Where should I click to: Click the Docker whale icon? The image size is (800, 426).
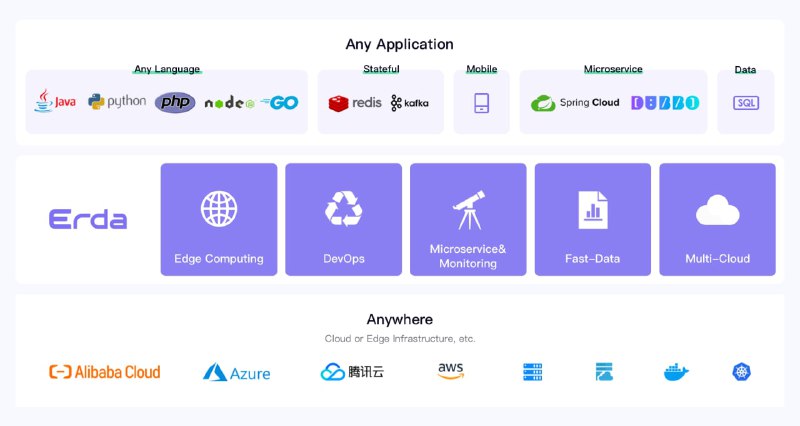coord(676,372)
